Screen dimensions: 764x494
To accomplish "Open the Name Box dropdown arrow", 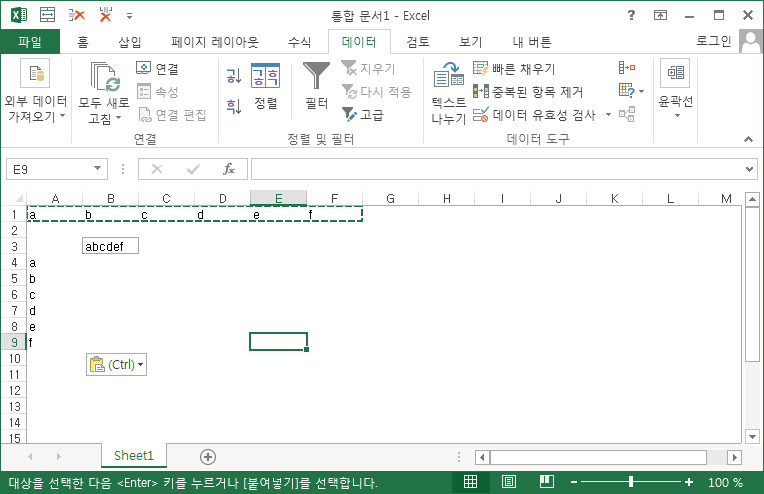I will [97, 169].
